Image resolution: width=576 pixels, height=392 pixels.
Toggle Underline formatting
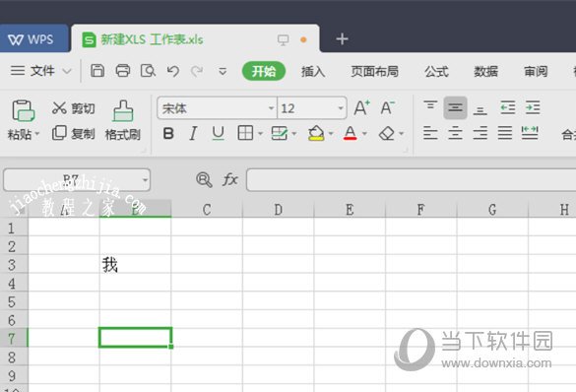(x=219, y=133)
